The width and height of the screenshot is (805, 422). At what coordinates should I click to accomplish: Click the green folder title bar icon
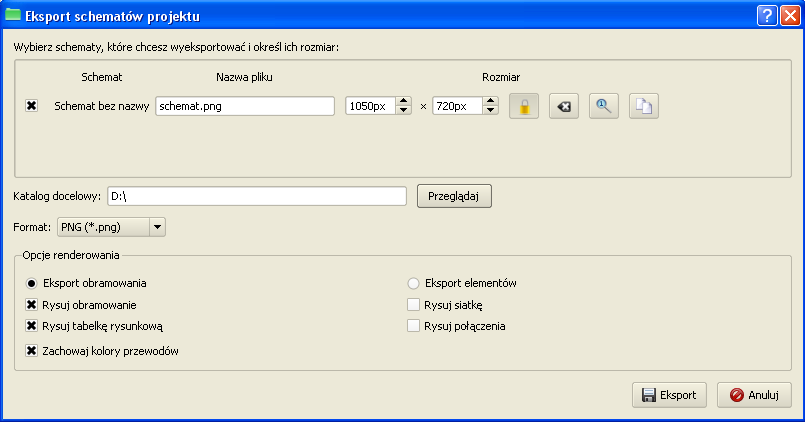14,15
